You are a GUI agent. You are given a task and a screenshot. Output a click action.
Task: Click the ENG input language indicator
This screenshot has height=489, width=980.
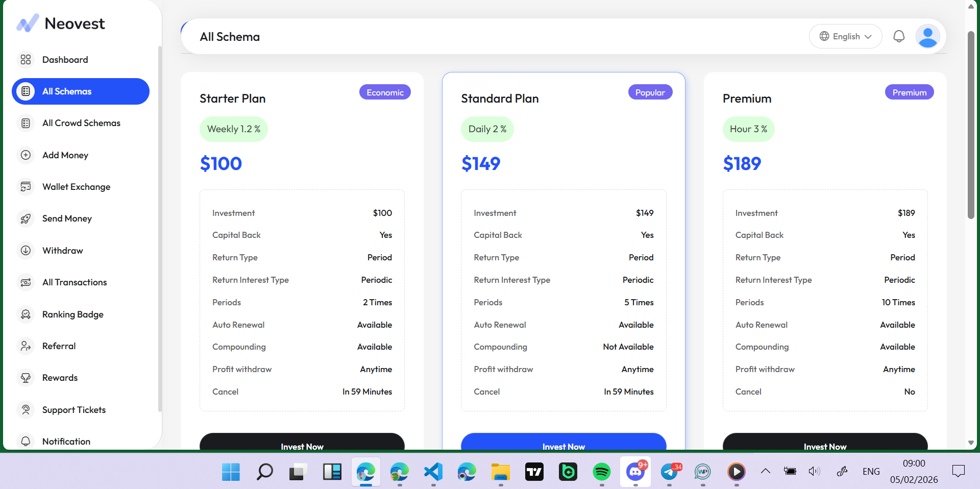tap(871, 471)
